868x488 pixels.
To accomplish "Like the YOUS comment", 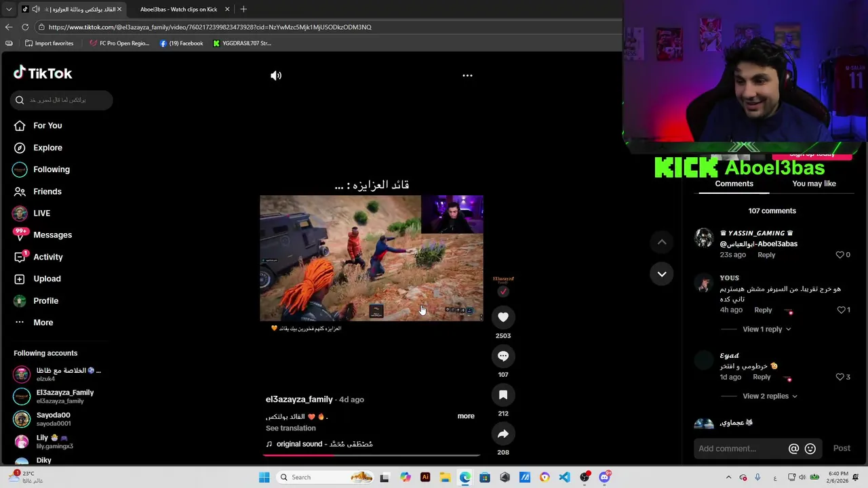I will 841,310.
